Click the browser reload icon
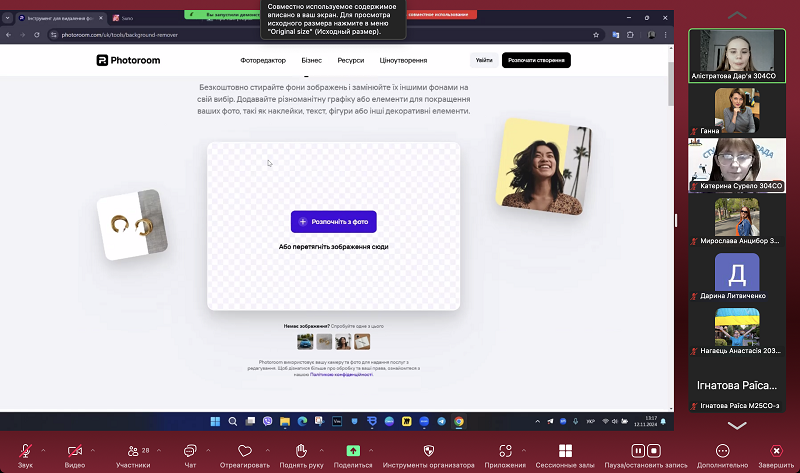The height and width of the screenshot is (473, 800). [37, 35]
